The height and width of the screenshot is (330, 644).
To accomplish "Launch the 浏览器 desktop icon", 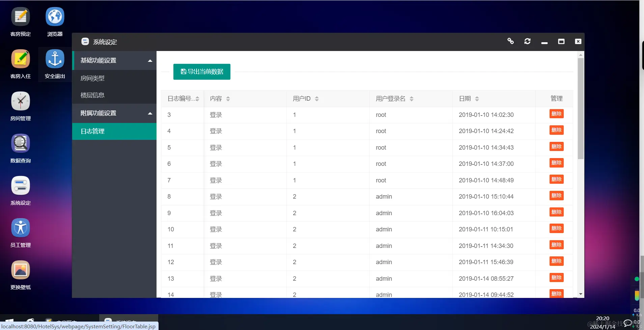I will click(55, 22).
